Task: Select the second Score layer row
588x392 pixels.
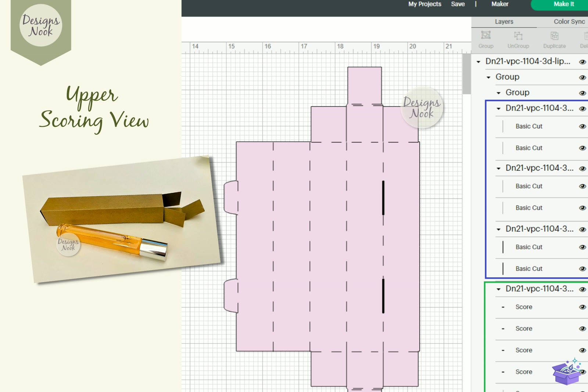Action: point(542,329)
